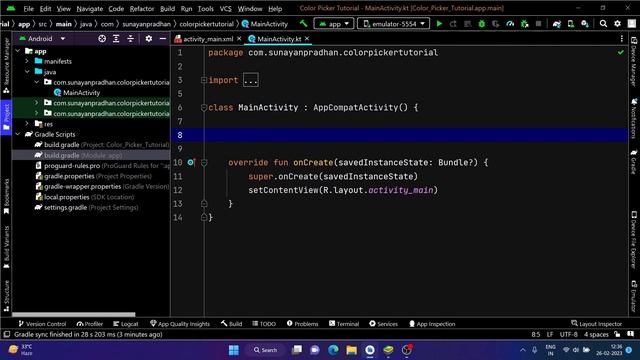This screenshot has height=360, width=640.
Task: Click Expand All in Project panel
Action: pos(116,38)
